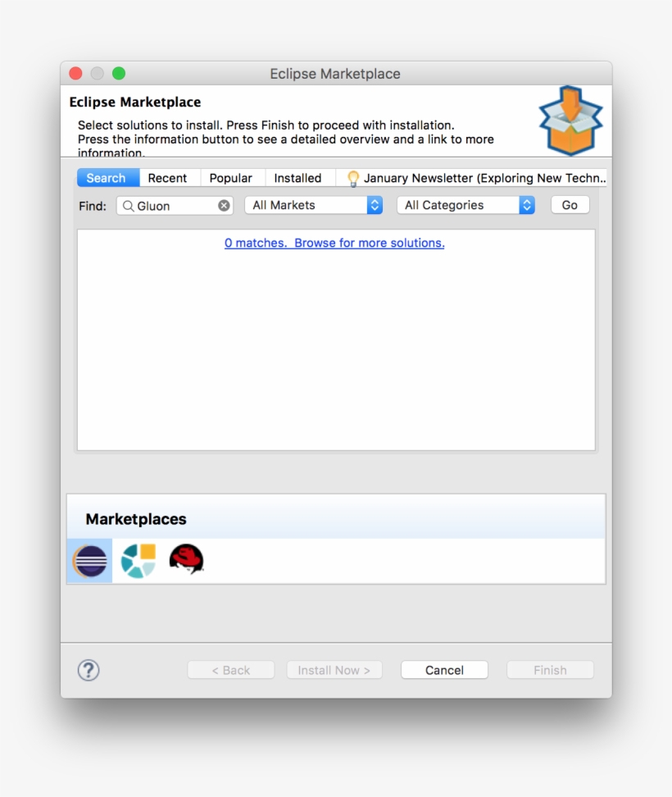Click the marketplace box icon in header
This screenshot has height=797, width=672.
coord(570,121)
